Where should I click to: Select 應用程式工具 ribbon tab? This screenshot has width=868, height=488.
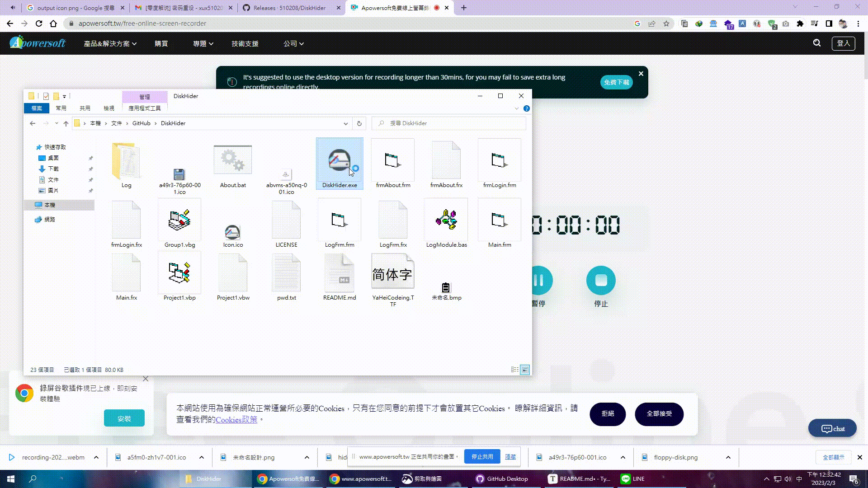[144, 108]
